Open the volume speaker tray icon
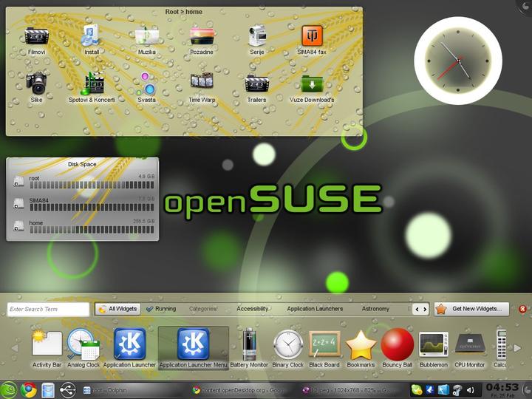Screen dimensions: 532x399 (470, 390)
